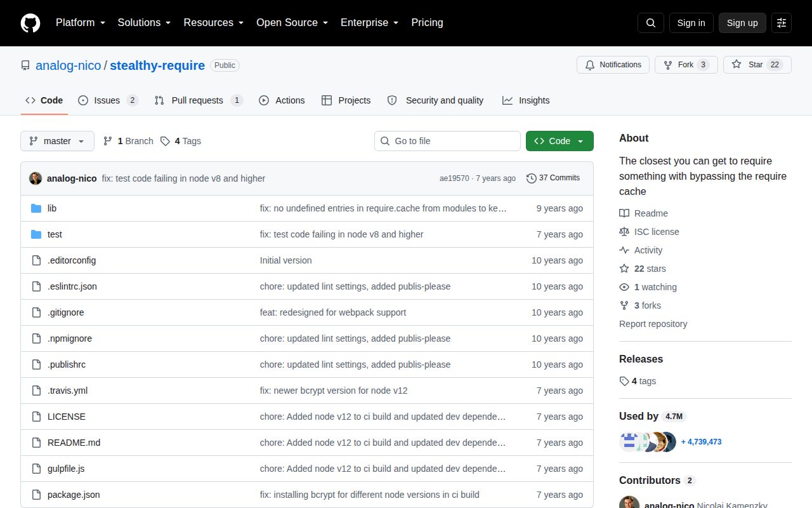The height and width of the screenshot is (508, 812).
Task: View the 4 Tags list
Action: coord(181,141)
